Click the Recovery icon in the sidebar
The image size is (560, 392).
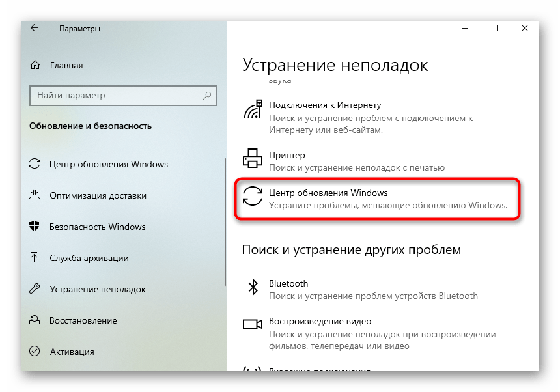tap(35, 320)
